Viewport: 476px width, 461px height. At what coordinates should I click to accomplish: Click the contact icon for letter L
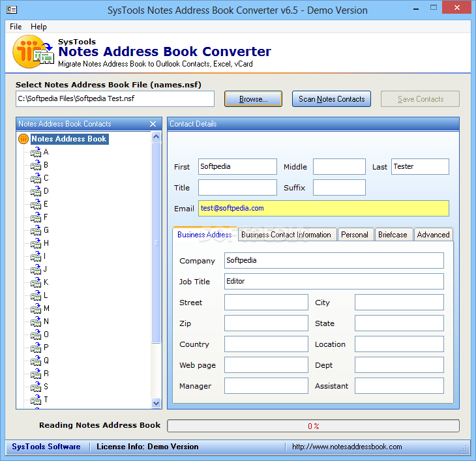click(36, 295)
